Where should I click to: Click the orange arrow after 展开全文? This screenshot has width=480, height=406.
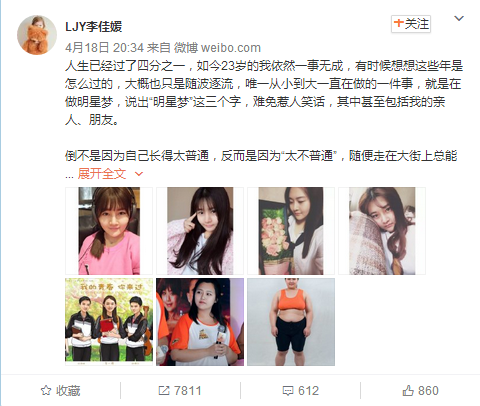coord(139,174)
